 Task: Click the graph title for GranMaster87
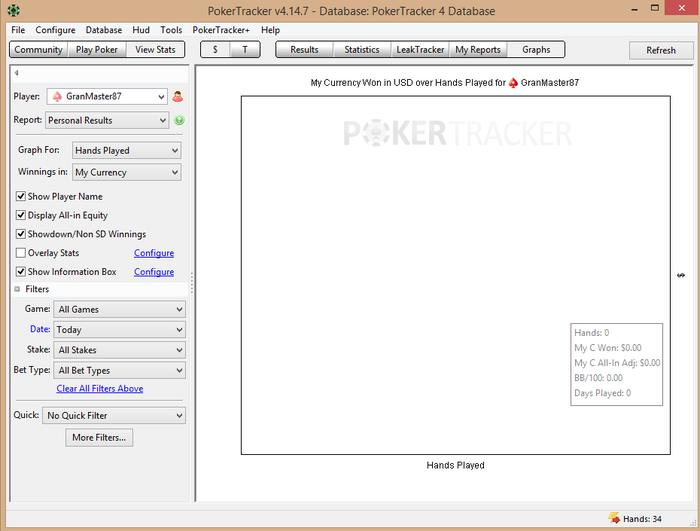point(445,83)
